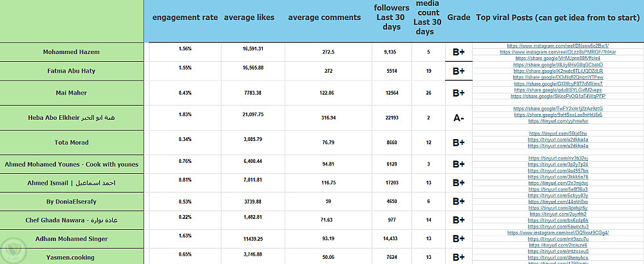Viewport: 644px width, 264px height.
Task: Open the tinyurl.com/3kkk5n76 link
Action: click(558, 176)
